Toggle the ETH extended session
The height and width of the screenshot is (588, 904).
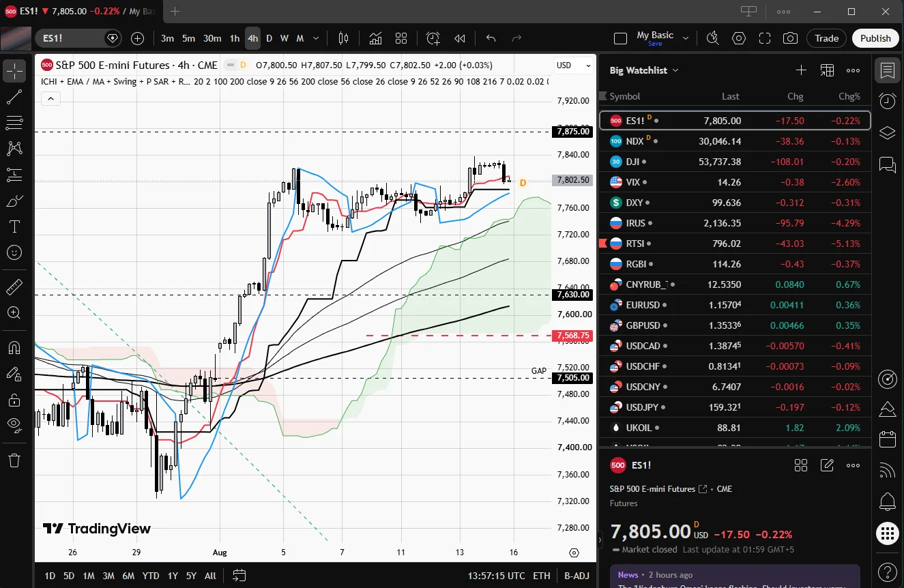pyautogui.click(x=542, y=576)
